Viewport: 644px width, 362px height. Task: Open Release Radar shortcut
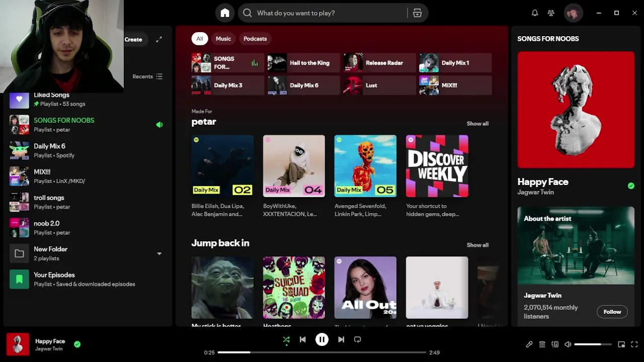tap(380, 63)
